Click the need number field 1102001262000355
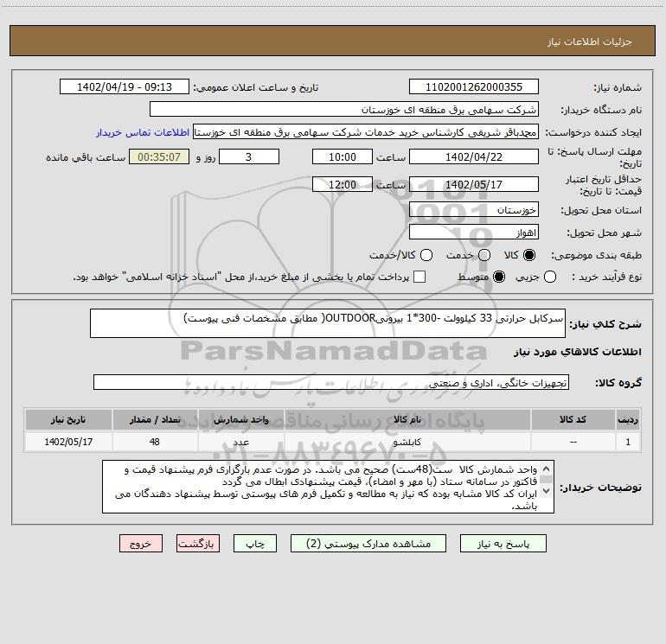This screenshot has height=644, width=666. coord(474,87)
